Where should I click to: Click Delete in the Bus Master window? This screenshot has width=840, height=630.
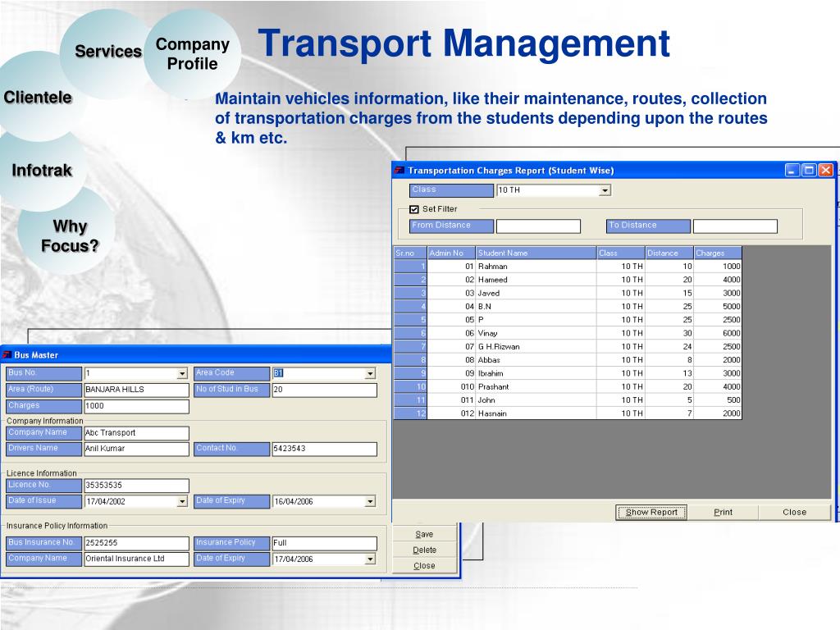point(424,550)
